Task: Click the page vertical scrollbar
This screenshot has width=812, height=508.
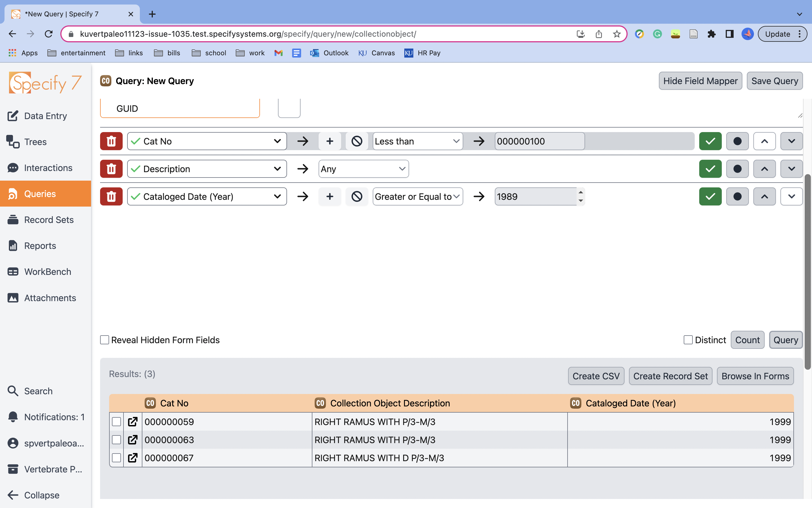Action: pyautogui.click(x=808, y=271)
